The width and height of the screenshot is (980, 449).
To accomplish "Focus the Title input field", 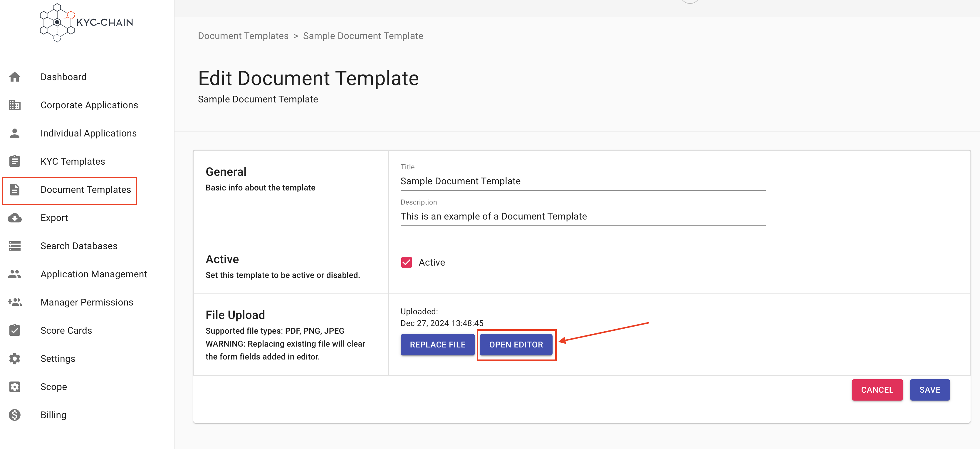I will click(x=583, y=181).
